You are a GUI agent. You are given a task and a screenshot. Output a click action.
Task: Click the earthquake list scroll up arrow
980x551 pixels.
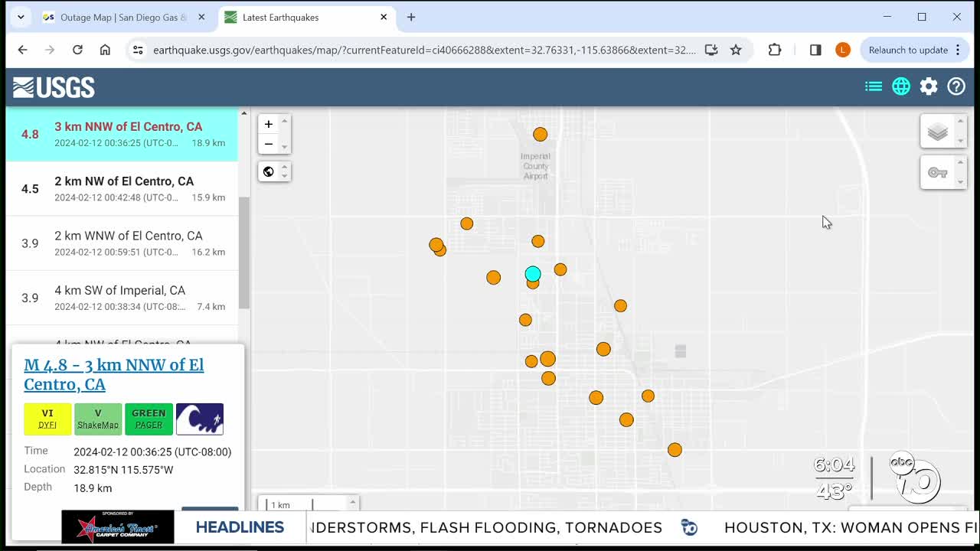click(x=244, y=113)
